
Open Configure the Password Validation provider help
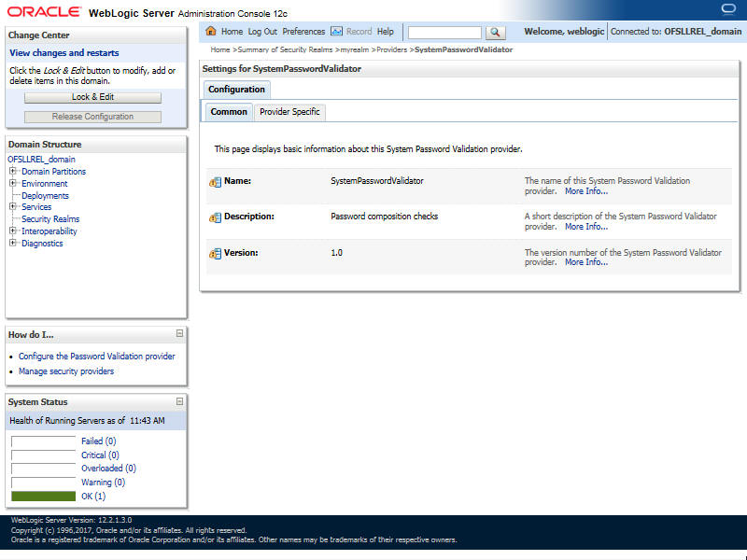pos(97,357)
